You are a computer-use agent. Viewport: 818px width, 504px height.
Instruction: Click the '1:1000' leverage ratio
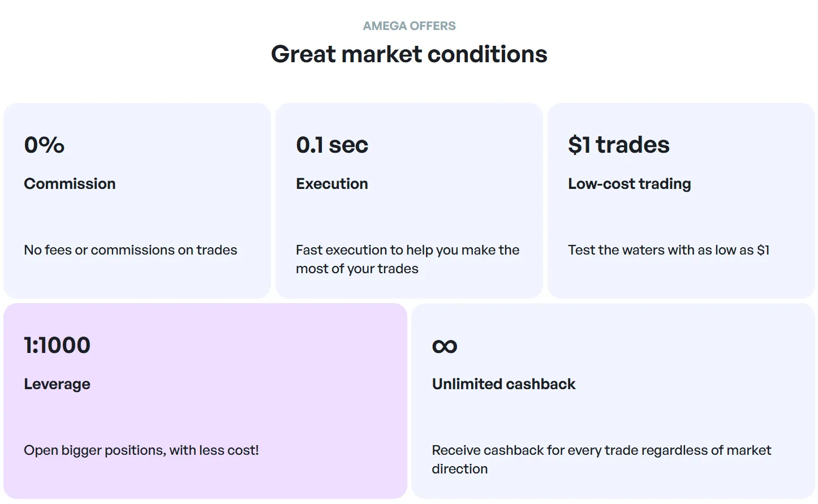57,345
